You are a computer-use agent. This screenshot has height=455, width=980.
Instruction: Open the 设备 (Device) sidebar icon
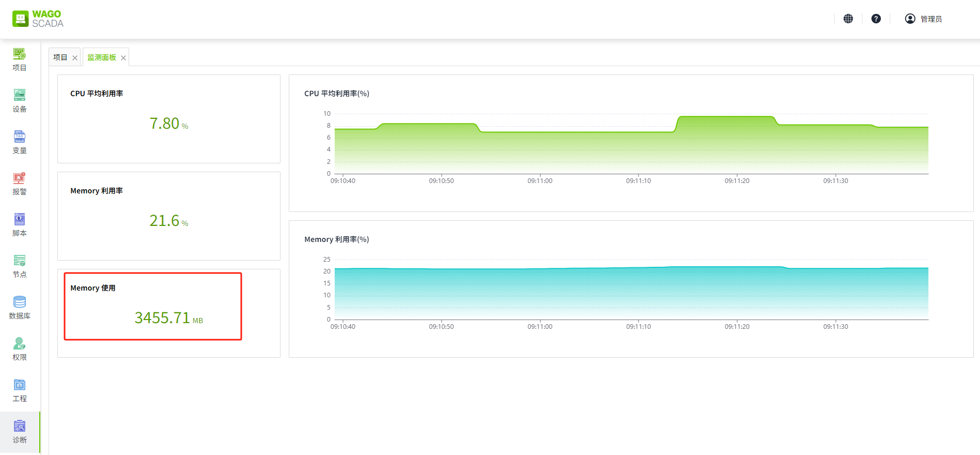coord(20,101)
